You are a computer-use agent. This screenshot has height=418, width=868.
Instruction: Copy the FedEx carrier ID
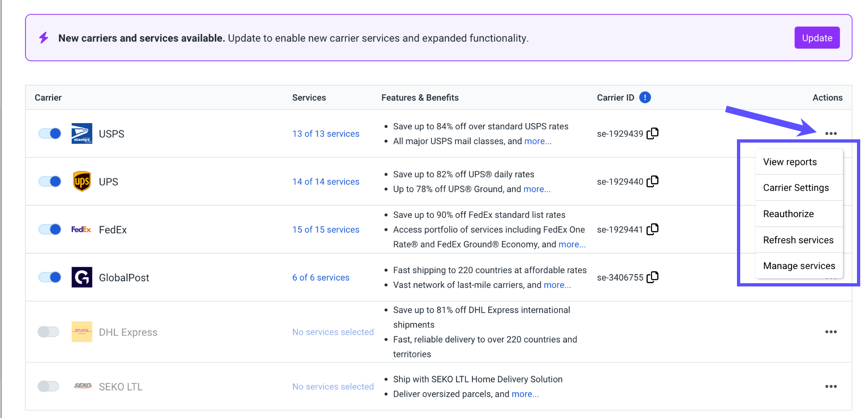653,229
